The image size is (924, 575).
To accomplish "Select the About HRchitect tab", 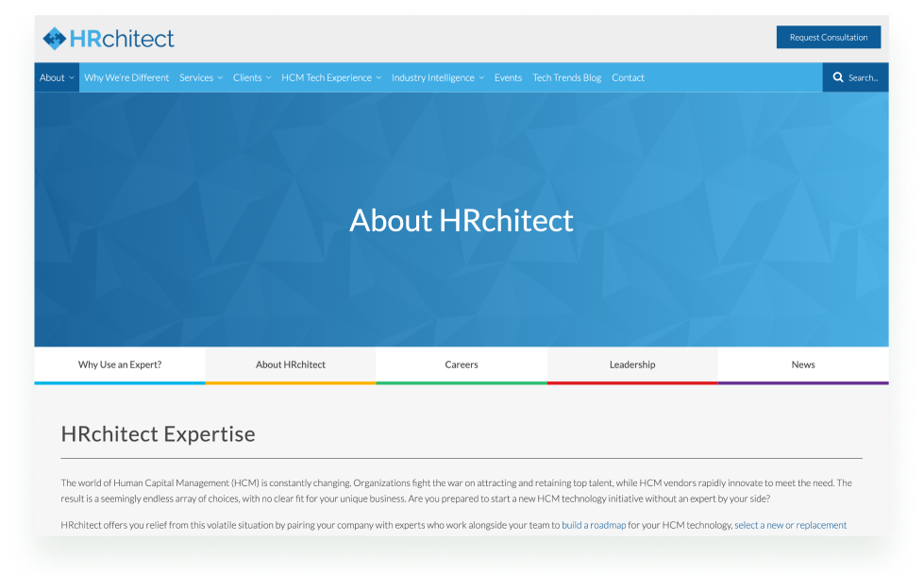I will pyautogui.click(x=290, y=364).
